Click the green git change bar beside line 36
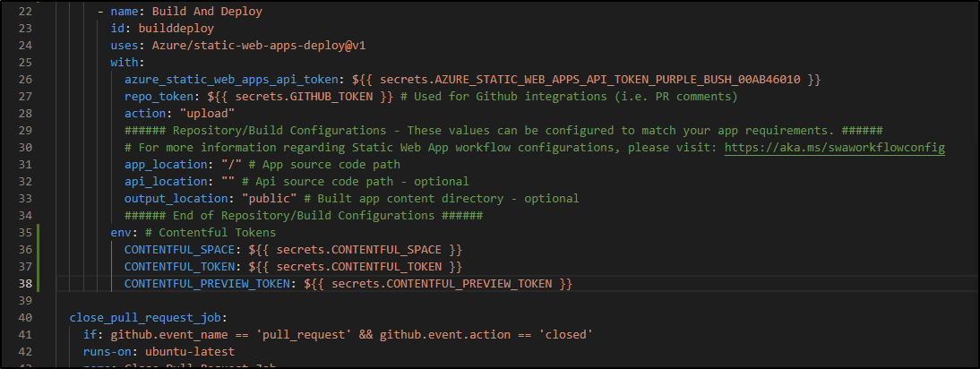The image size is (980, 369). pyautogui.click(x=39, y=250)
